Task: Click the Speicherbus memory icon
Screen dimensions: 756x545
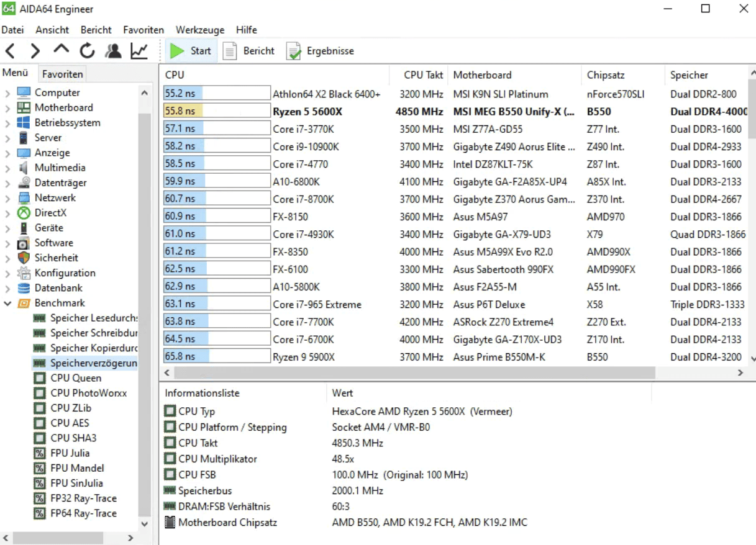Action: click(x=170, y=491)
